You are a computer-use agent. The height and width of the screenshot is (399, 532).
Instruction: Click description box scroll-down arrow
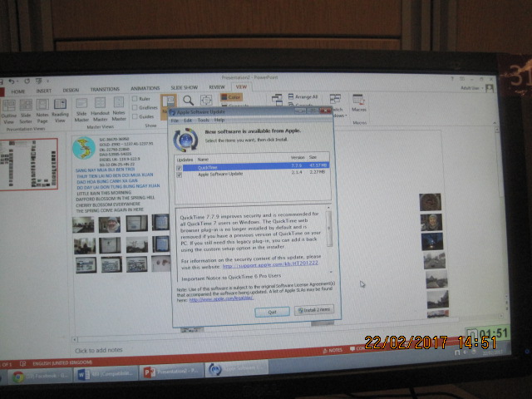(331, 272)
